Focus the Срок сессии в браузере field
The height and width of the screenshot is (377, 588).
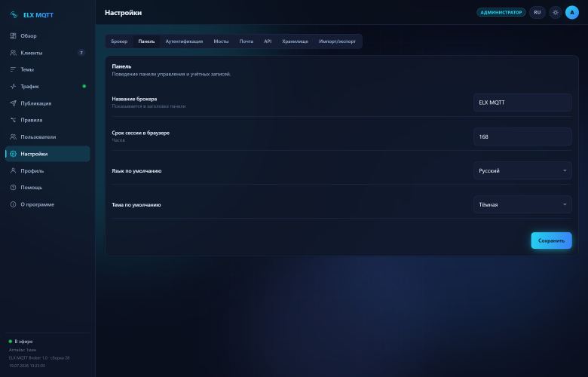click(x=522, y=136)
